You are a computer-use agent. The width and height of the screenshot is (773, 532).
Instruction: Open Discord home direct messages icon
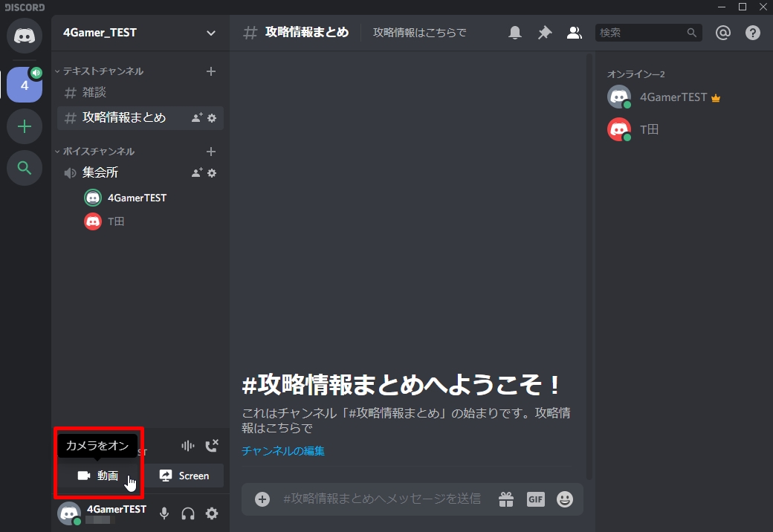(x=25, y=36)
